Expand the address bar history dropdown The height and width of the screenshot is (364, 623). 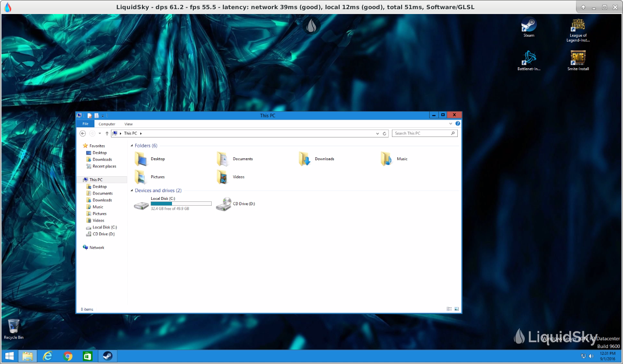click(377, 134)
